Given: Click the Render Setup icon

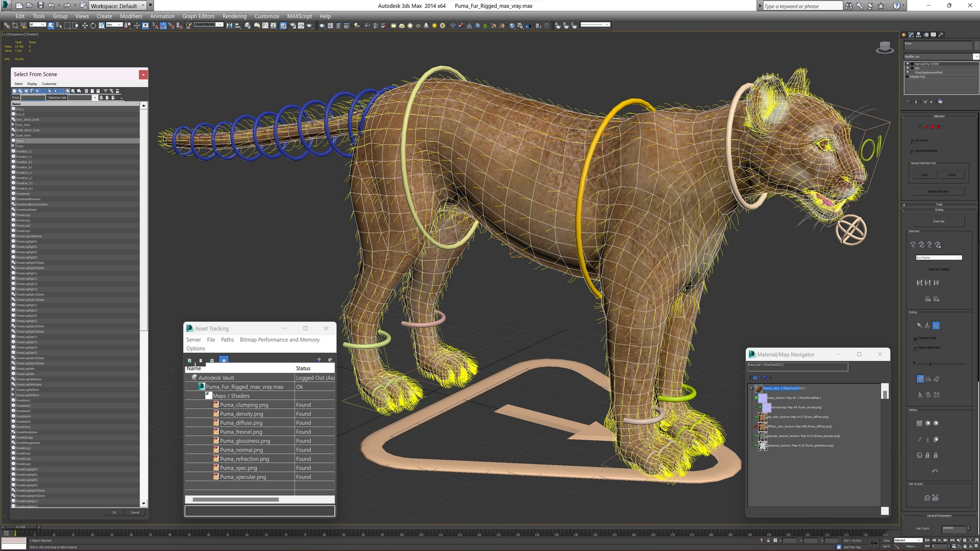Looking at the screenshot, I should [292, 26].
